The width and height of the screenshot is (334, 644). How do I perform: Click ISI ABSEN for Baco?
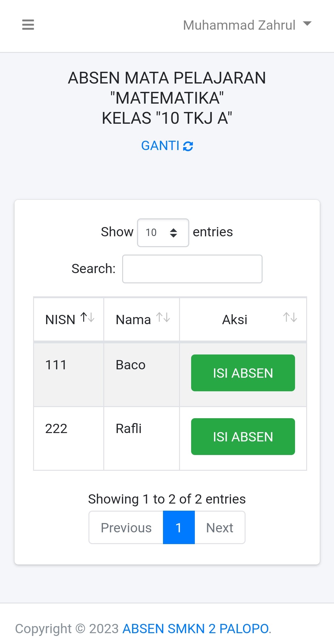pyautogui.click(x=243, y=373)
